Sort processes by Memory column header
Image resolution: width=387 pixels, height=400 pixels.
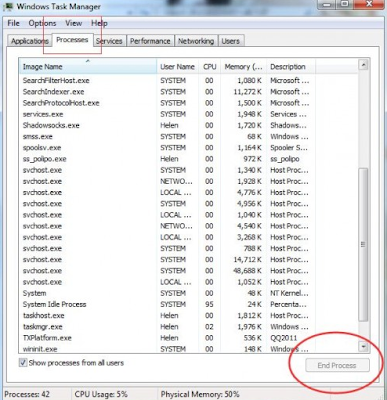click(244, 67)
